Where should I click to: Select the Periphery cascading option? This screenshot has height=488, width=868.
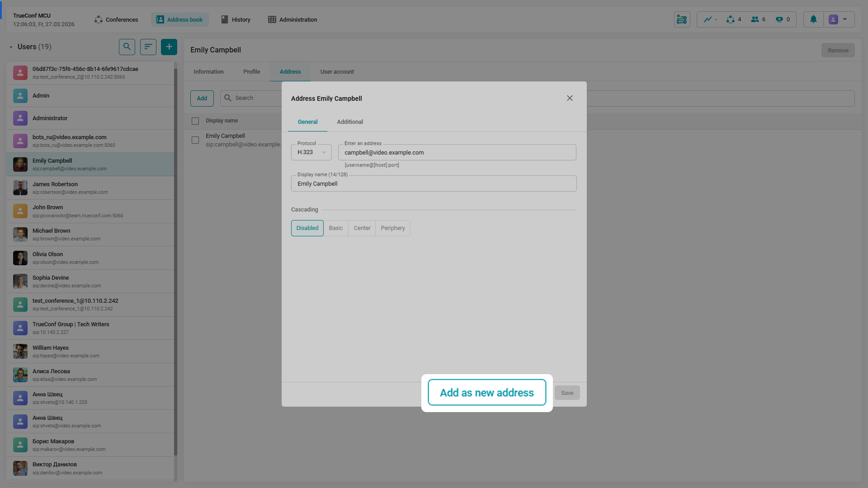[392, 228]
